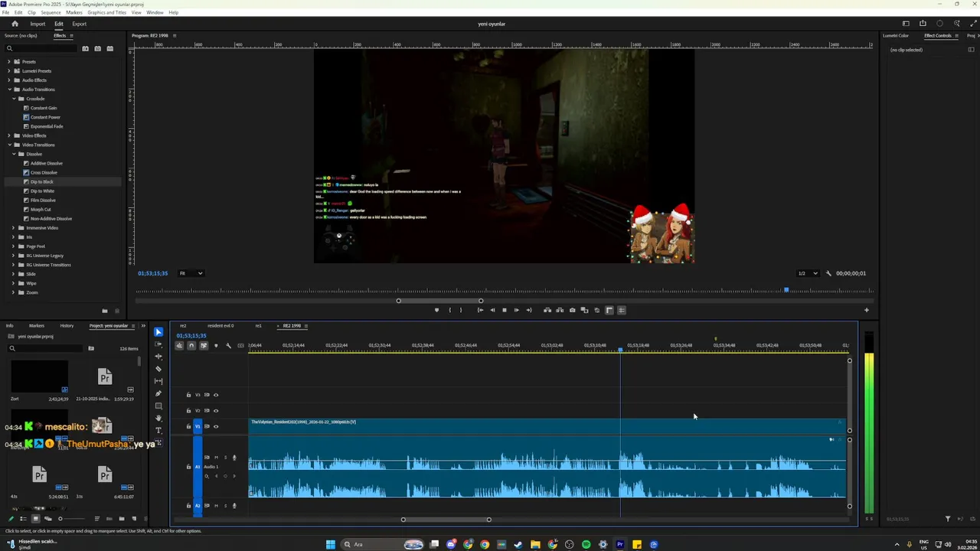
Task: Create a new bin in Project panel
Action: [x=122, y=519]
